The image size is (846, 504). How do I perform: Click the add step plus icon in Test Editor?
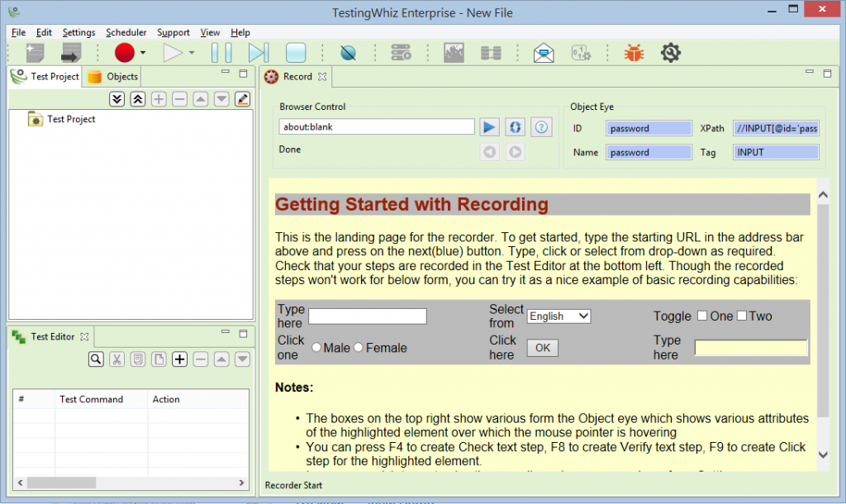[x=179, y=359]
